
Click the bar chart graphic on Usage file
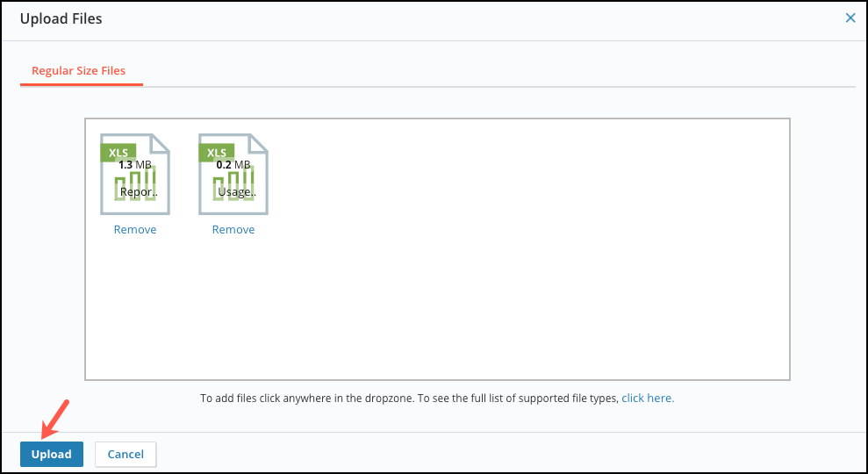coord(233,183)
